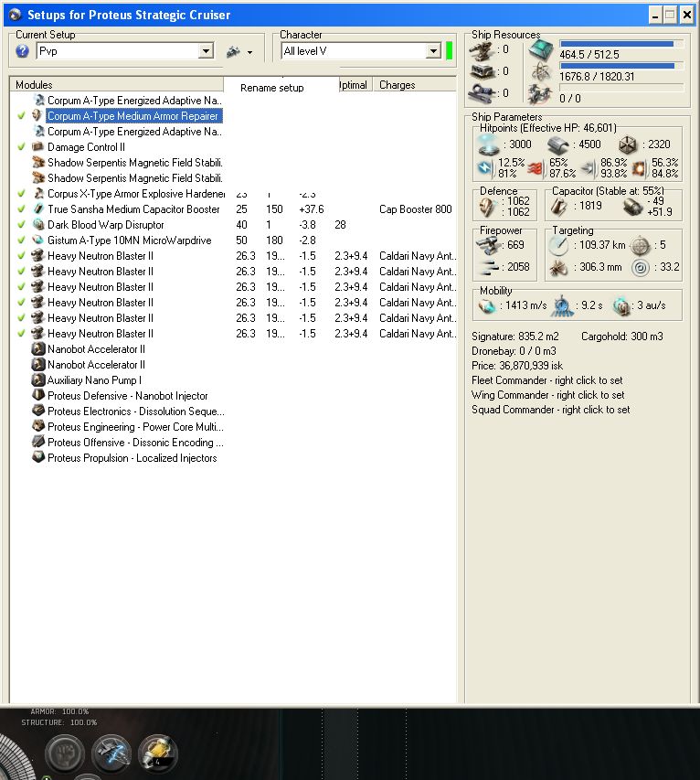The height and width of the screenshot is (780, 700).
Task: Click the Proteus Offensive subsystem icon
Action: [x=37, y=442]
